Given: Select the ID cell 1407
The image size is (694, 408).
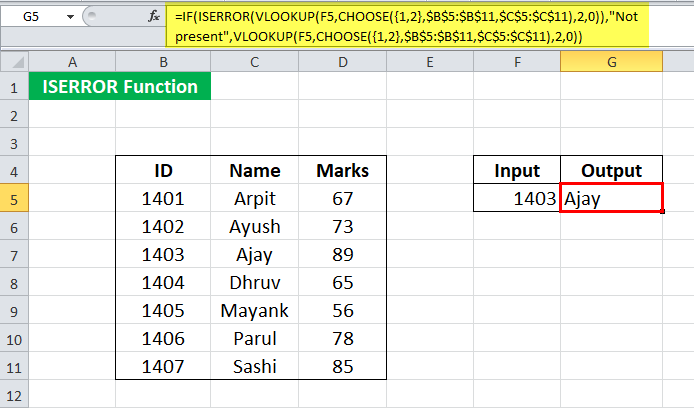Looking at the screenshot, I should [163, 366].
